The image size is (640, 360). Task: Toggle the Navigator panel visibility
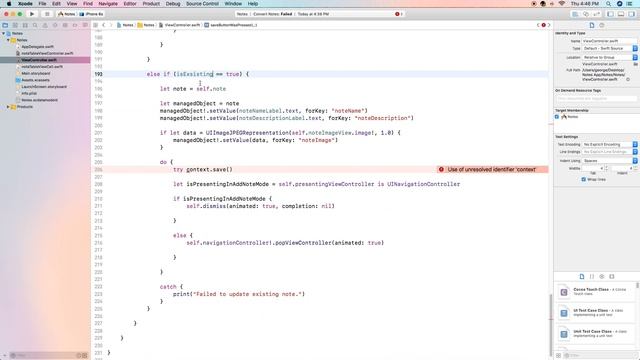click(x=611, y=14)
